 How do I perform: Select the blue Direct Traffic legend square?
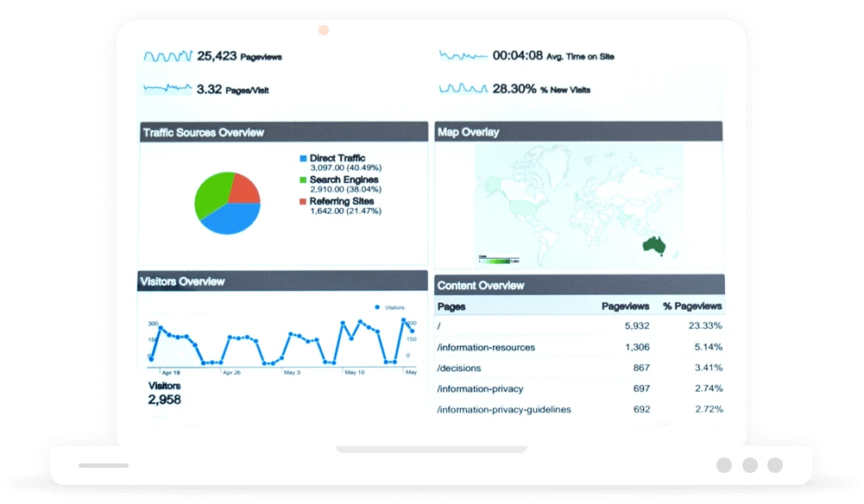coord(303,159)
